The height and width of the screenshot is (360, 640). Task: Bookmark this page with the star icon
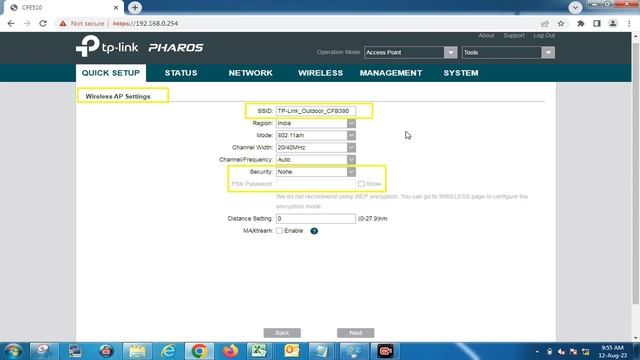561,24
